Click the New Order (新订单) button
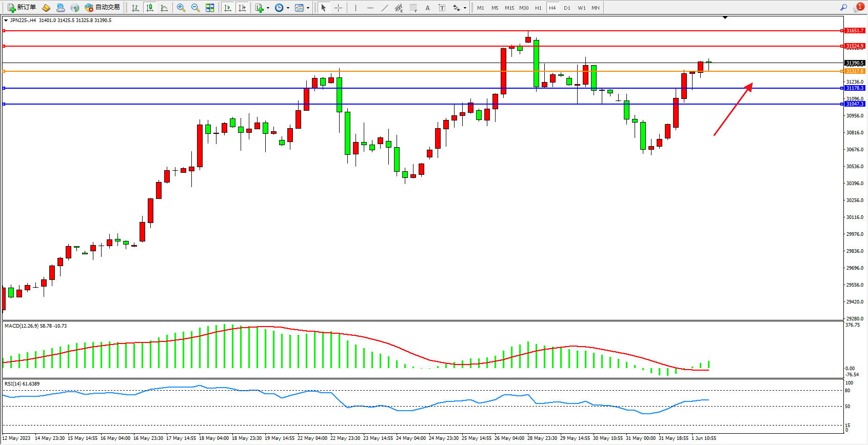 pyautogui.click(x=22, y=8)
